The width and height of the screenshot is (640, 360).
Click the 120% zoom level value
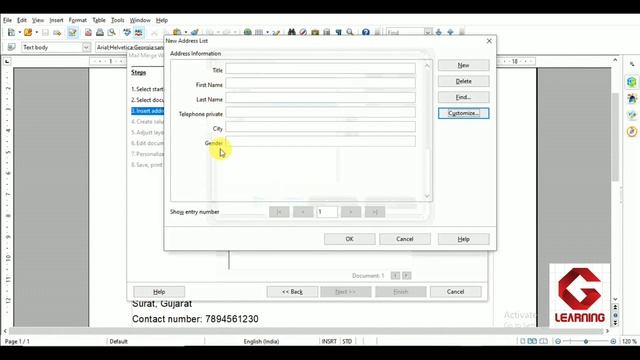629,341
